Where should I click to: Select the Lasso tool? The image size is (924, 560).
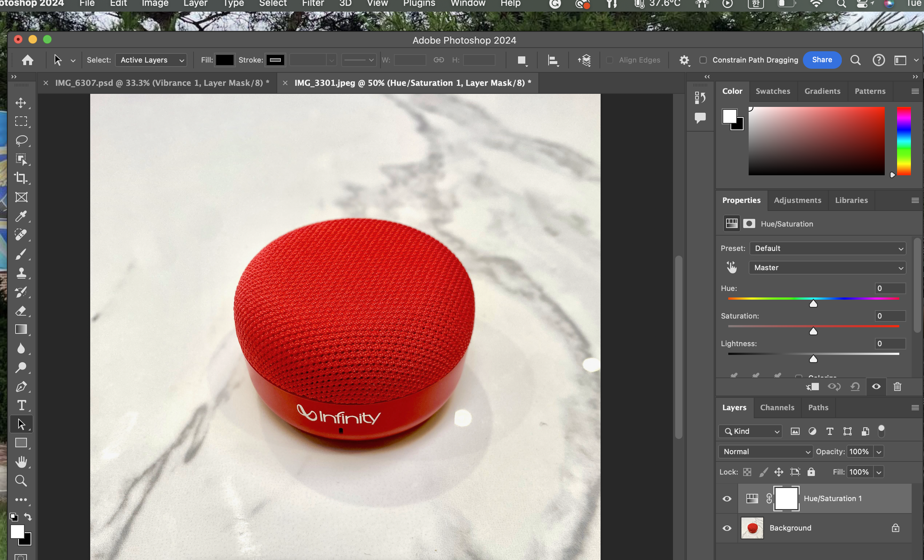(x=21, y=140)
